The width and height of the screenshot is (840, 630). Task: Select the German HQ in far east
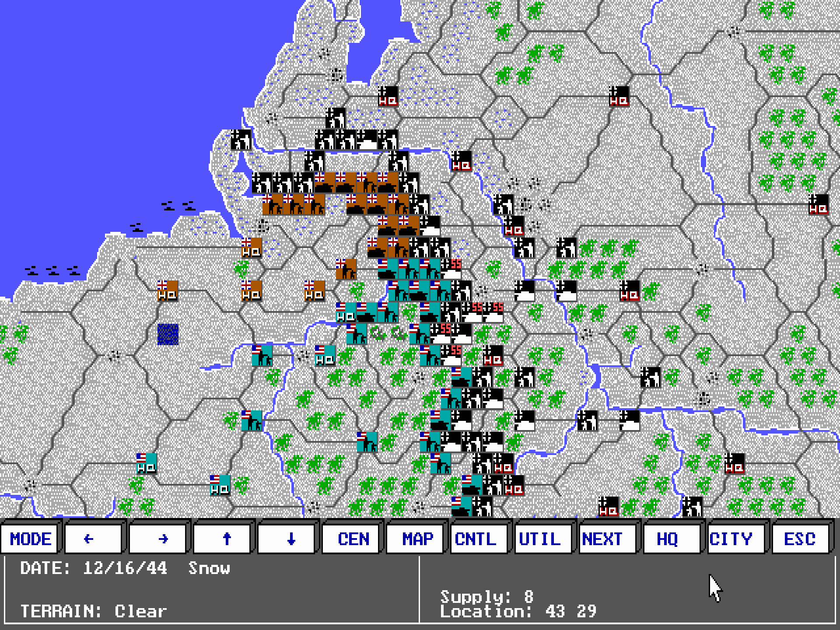[818, 205]
